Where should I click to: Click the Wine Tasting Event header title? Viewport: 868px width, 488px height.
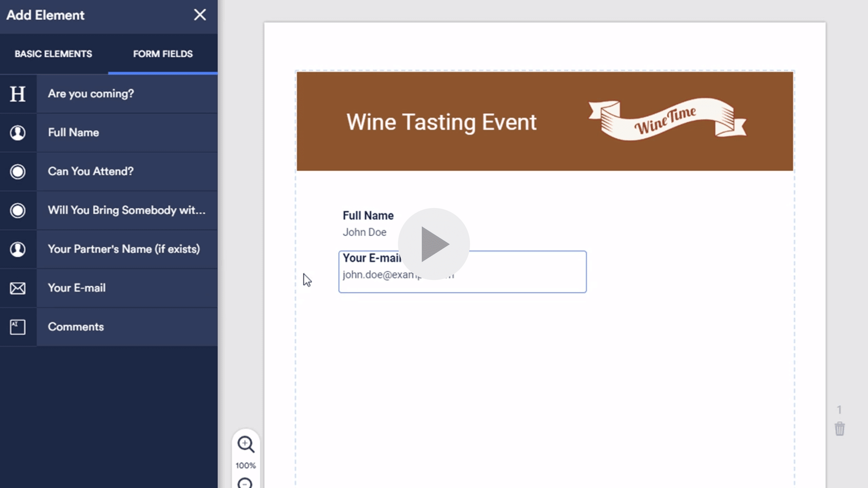coord(441,122)
